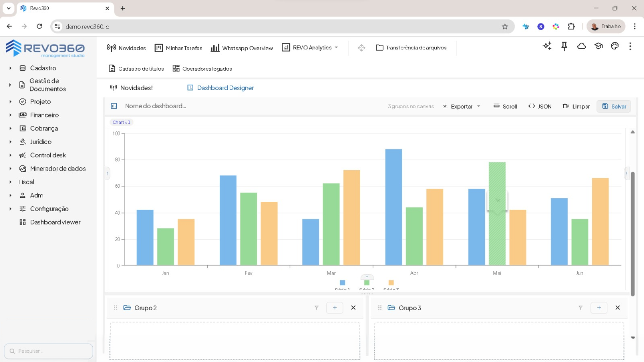Switch to the Novidades! tab
Viewport: 644px width, 362px height.
click(131, 88)
